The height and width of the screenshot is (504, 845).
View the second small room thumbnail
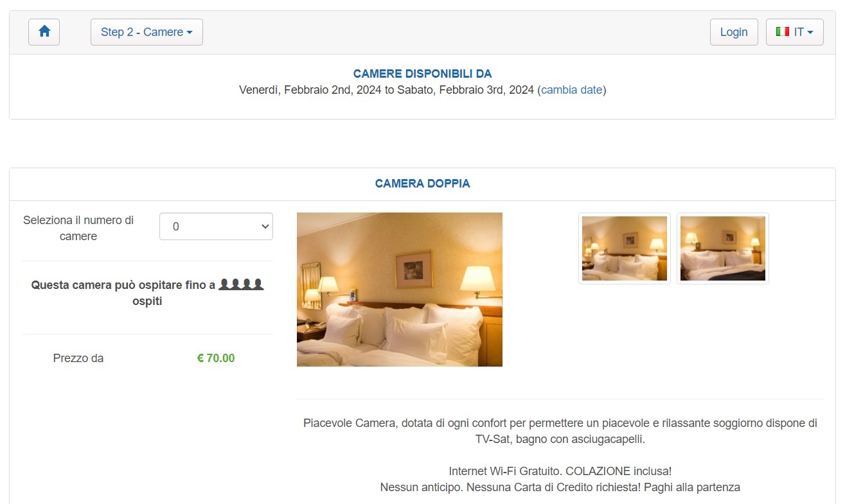tap(723, 248)
